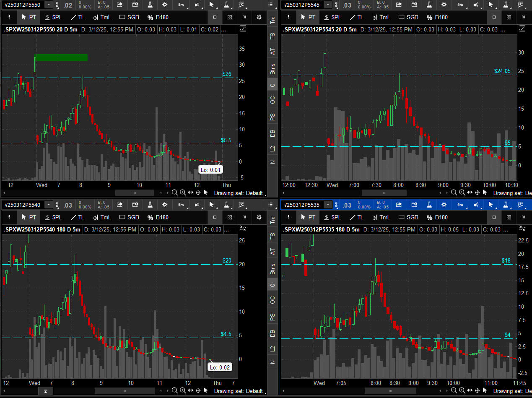Open the pointer drawing tools menu in P5550 header
Image resolution: width=532 pixels, height=398 pixels.
(212, 5)
